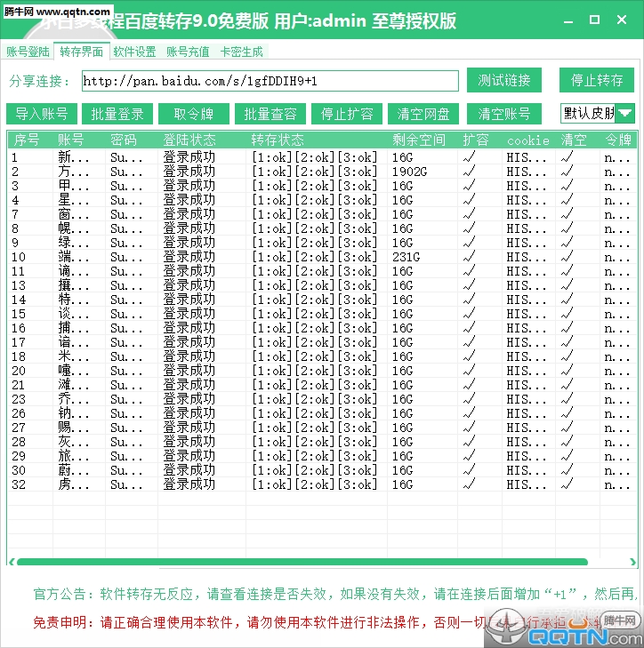Select token n... in row 30
644x648 pixels.
(x=617, y=470)
